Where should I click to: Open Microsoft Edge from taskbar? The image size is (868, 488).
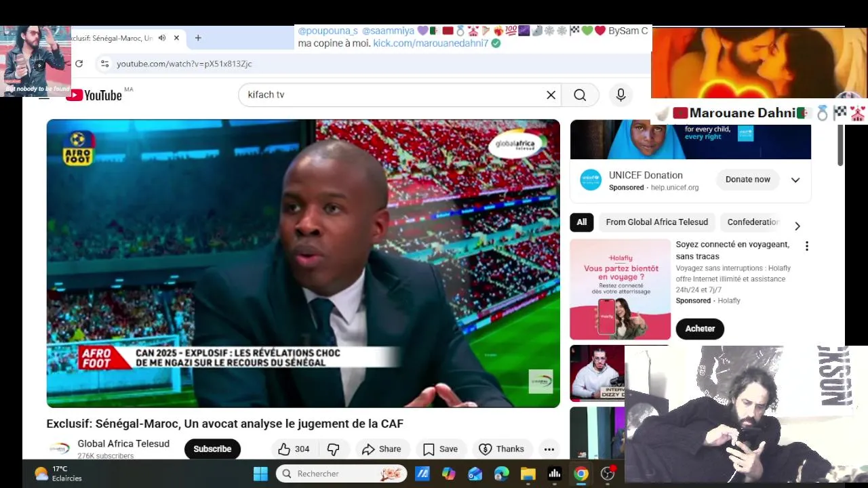point(502,474)
